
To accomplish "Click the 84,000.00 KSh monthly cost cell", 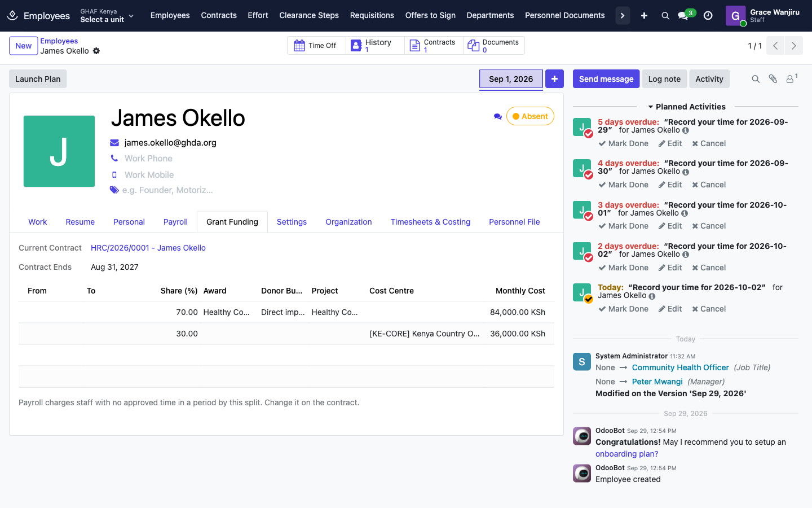I will click(x=518, y=312).
